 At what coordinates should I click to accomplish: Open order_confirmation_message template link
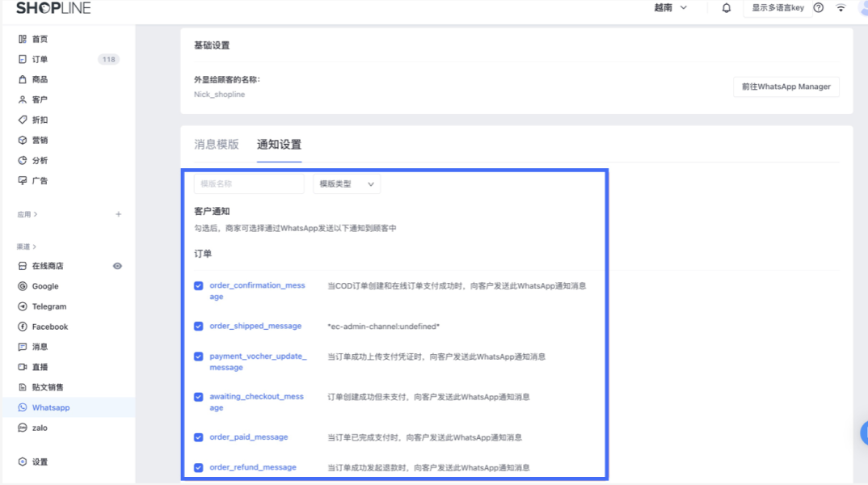[258, 291]
